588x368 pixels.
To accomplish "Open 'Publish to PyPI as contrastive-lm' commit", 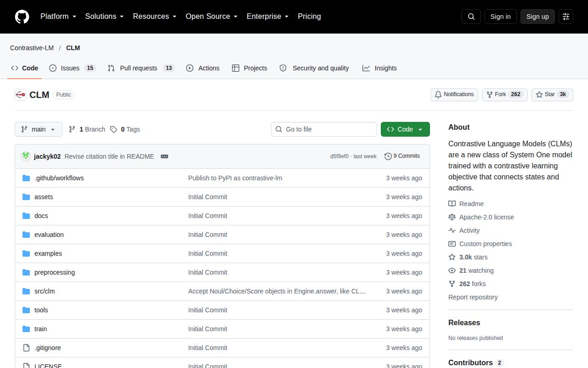I will point(235,178).
